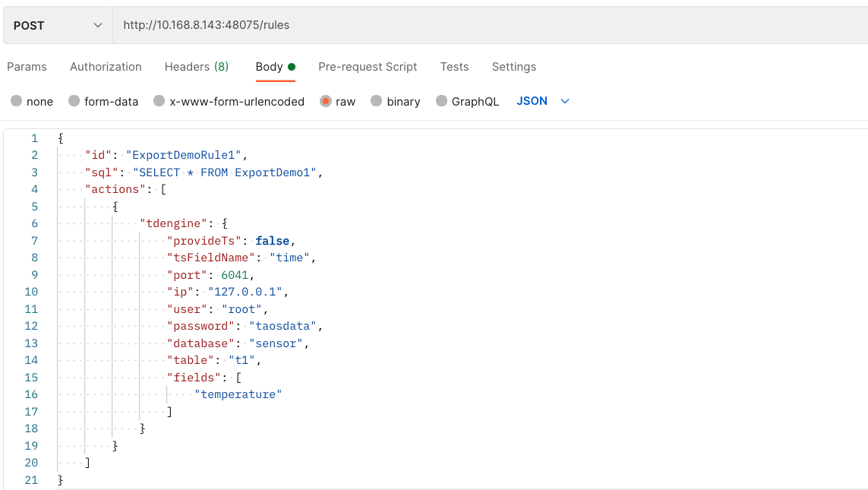Click line number 6 in the editor
The width and height of the screenshot is (868, 490).
click(x=34, y=223)
